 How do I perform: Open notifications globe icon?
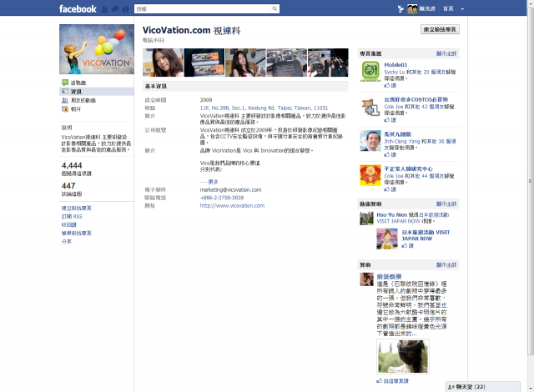pos(126,9)
